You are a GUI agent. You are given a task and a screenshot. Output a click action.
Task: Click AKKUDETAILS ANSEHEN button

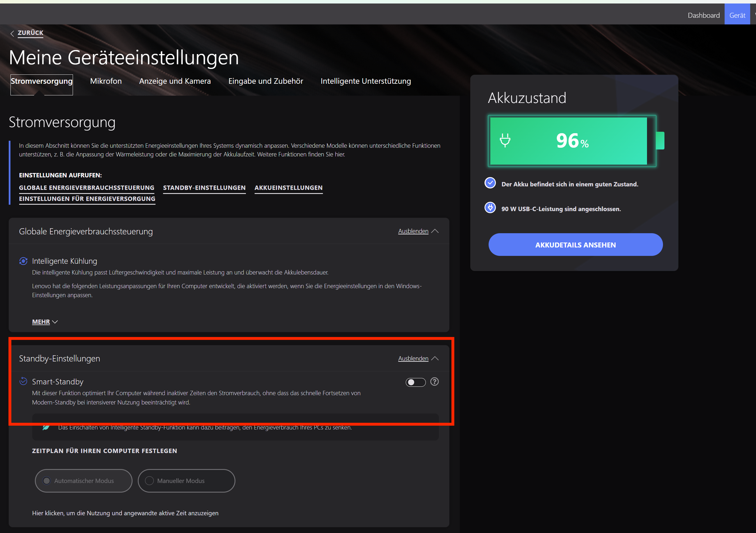click(x=575, y=245)
